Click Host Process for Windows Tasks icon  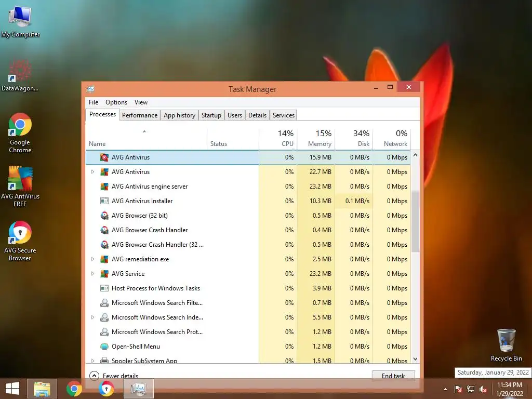(x=104, y=288)
